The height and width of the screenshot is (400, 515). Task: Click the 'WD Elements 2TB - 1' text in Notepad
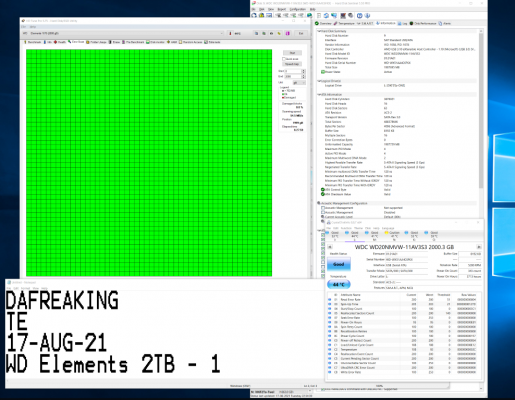[x=113, y=364]
